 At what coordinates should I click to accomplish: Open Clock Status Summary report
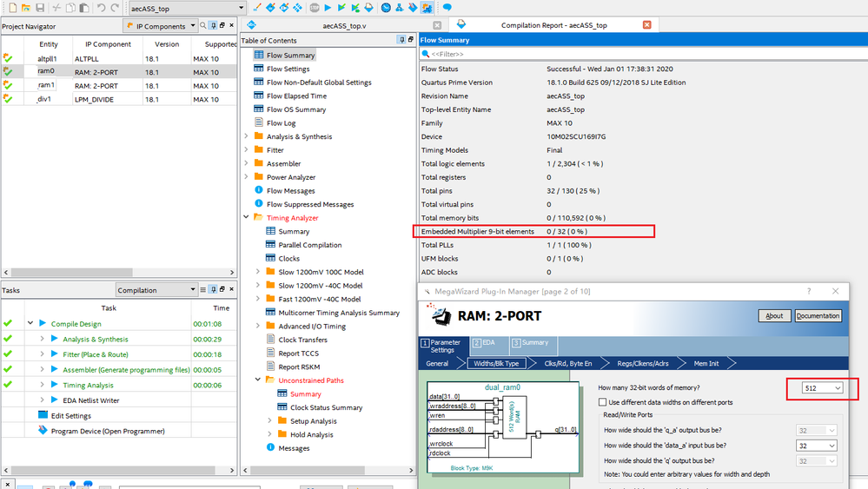click(x=326, y=407)
